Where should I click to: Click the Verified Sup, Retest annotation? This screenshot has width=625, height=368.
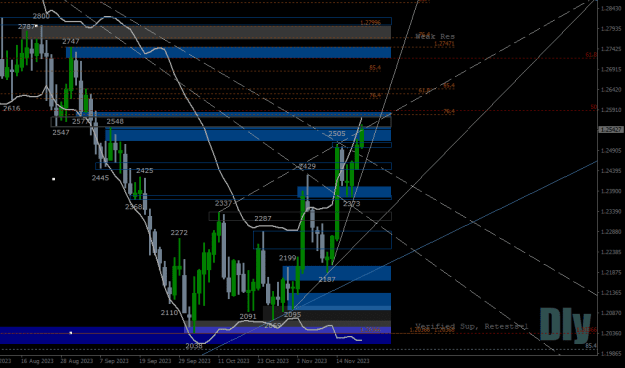click(472, 327)
